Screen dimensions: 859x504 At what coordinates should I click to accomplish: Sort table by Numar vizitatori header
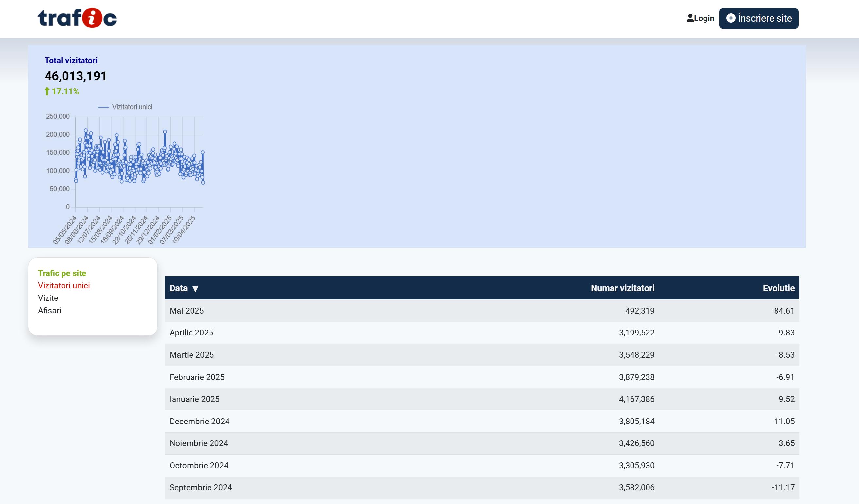[x=622, y=288]
